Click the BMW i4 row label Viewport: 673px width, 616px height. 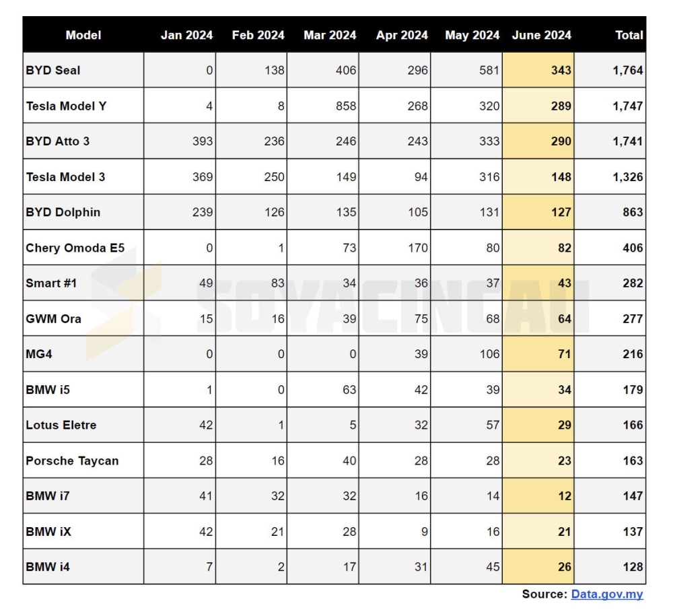[48, 568]
